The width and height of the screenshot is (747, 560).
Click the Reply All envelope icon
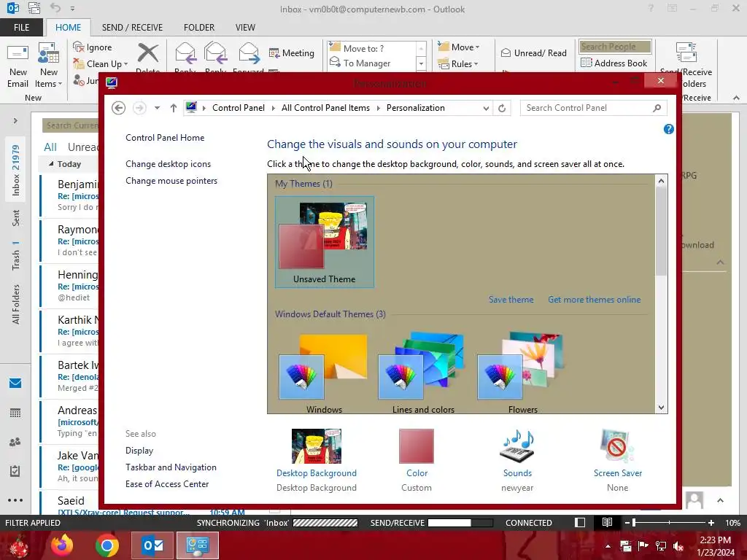click(x=215, y=52)
